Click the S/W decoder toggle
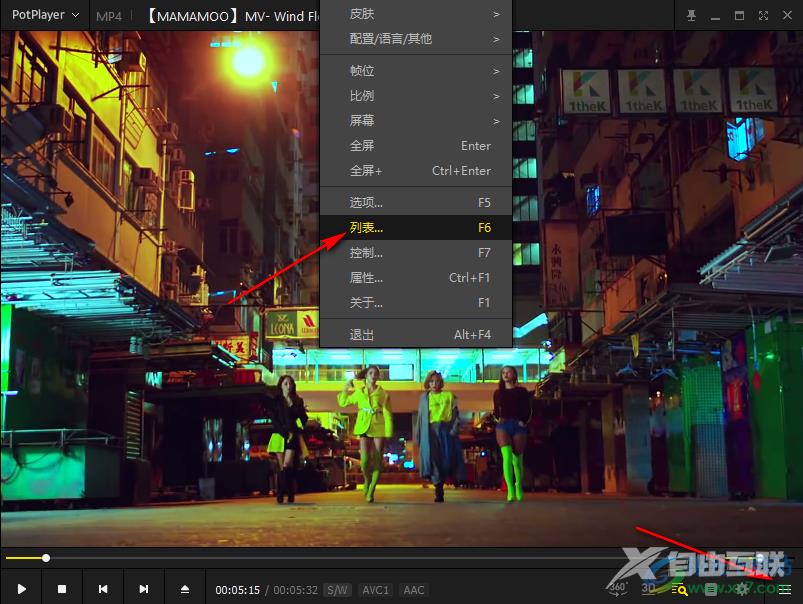Screen dimensions: 803x604 337,590
